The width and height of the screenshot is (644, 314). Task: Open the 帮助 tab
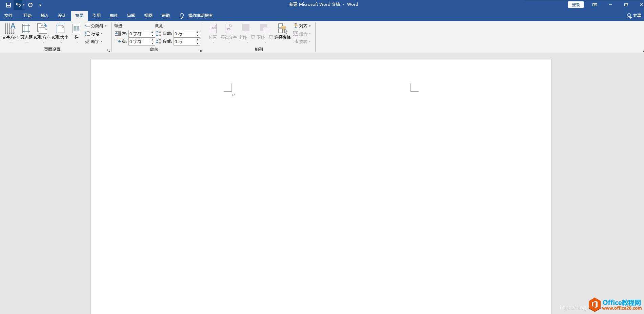click(x=166, y=16)
